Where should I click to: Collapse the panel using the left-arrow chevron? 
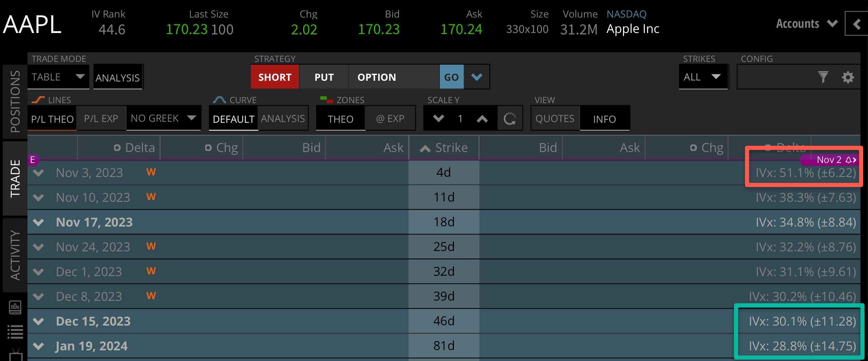(856, 23)
